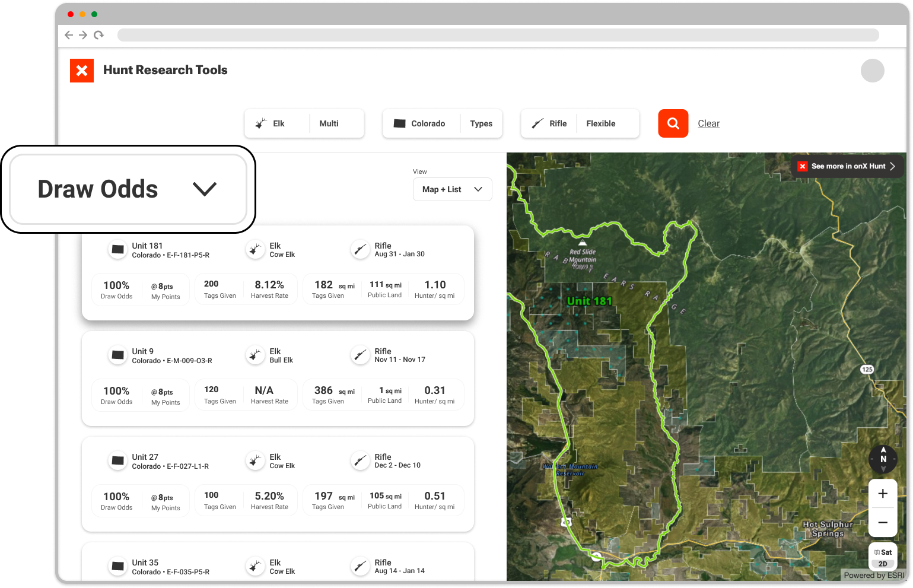The width and height of the screenshot is (913, 588).
Task: Click the state icon on Unit 181 card
Action: 117,250
